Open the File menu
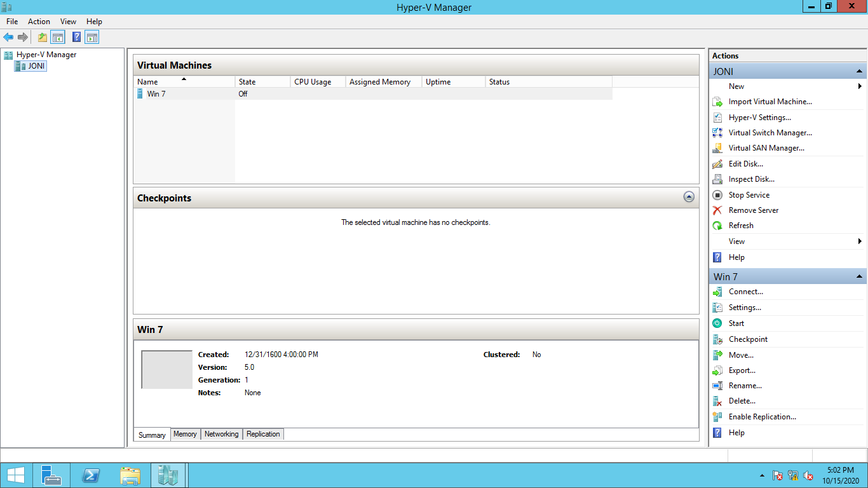Viewport: 868px width, 488px height. pos(12,22)
